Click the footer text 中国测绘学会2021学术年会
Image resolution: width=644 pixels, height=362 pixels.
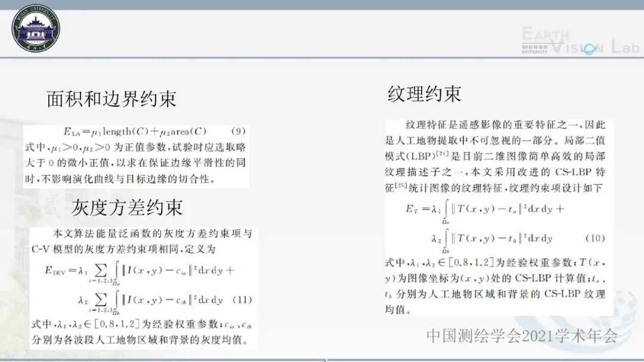click(521, 336)
